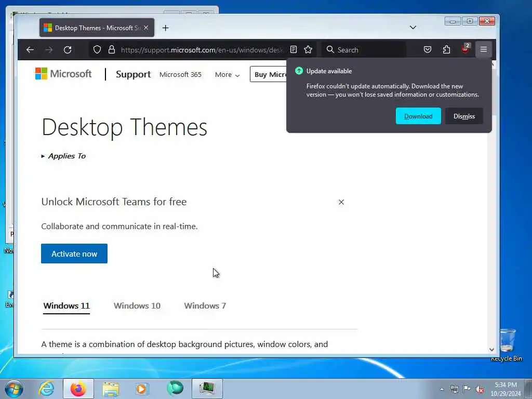Open the Recycle Bin on desktop
The width and height of the screenshot is (532, 399).
507,344
